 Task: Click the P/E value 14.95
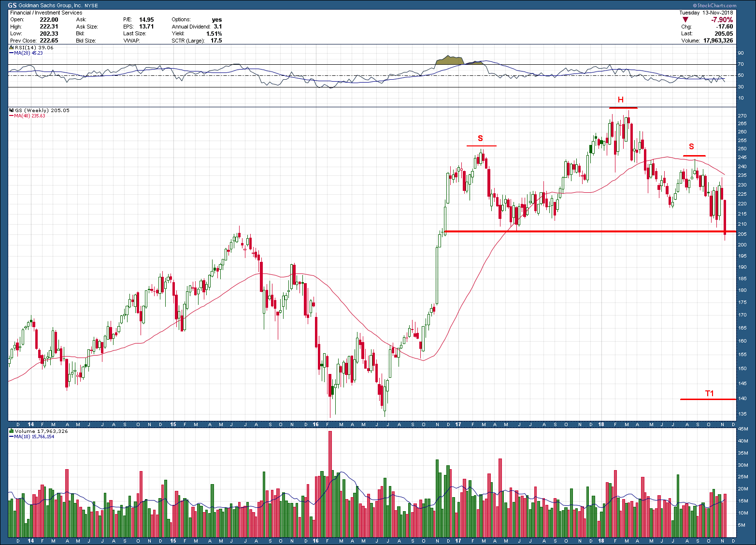click(146, 20)
